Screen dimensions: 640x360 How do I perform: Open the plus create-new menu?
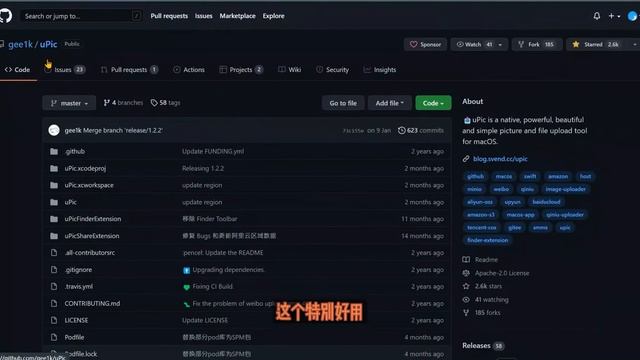click(x=614, y=16)
